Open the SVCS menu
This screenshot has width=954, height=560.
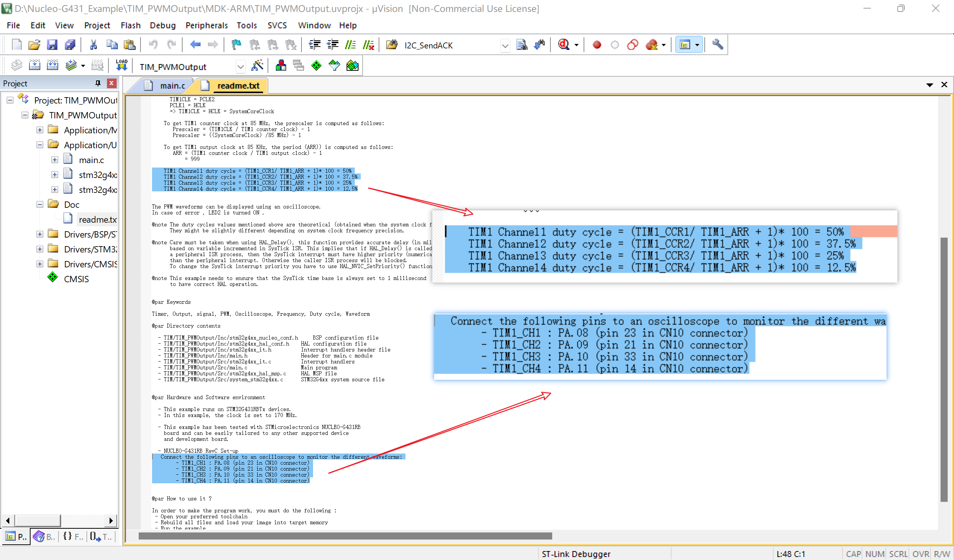(277, 25)
